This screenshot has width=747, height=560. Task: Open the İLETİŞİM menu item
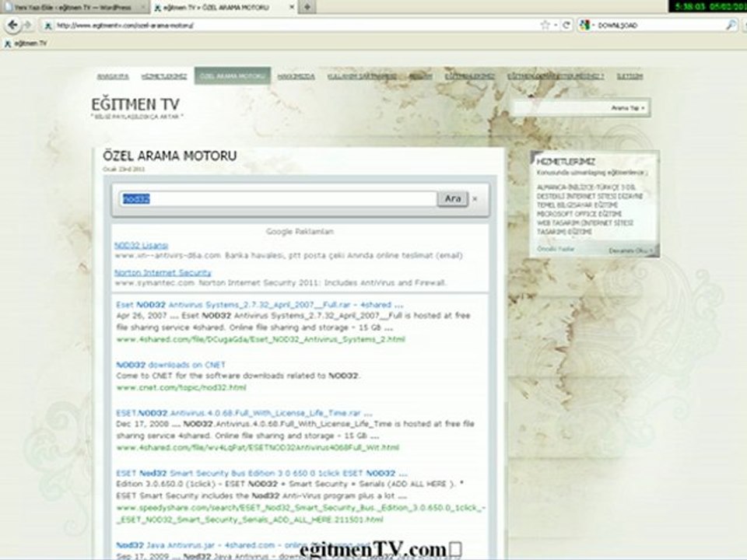click(x=630, y=76)
